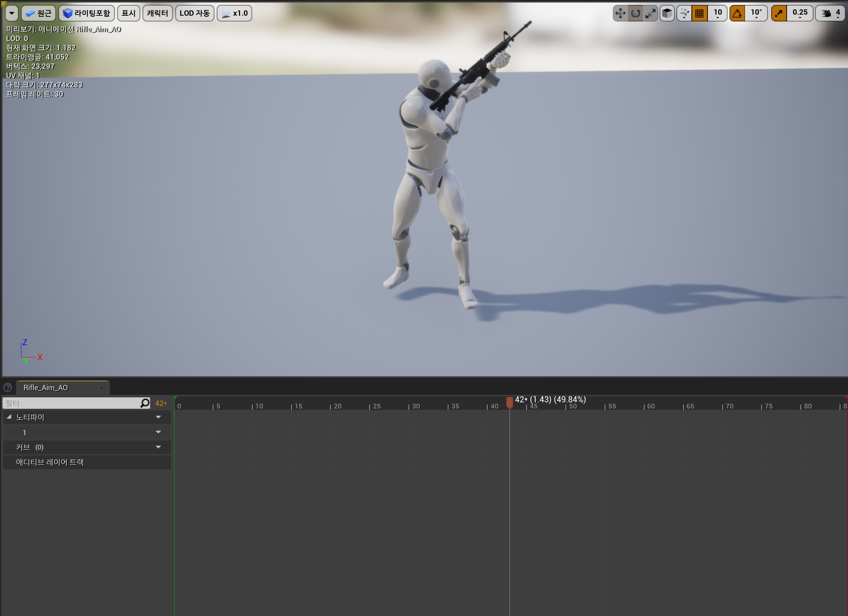This screenshot has height=616, width=848.
Task: Toggle the local/world coordinate space cube icon
Action: (x=667, y=14)
